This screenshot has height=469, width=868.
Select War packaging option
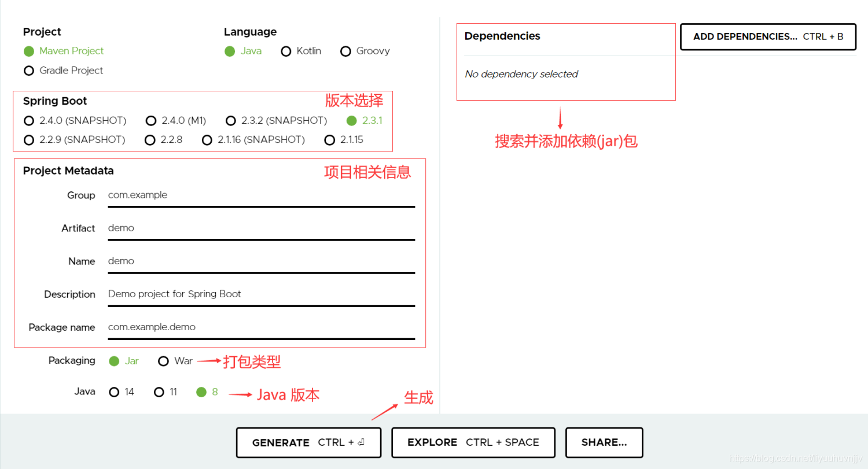coord(175,361)
